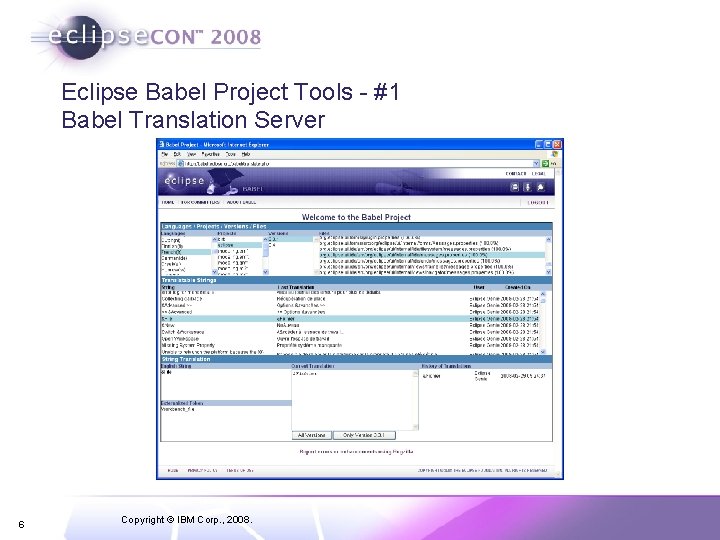Select the highlighted &File string row
Screen dimensions: 720x540
[x=350, y=319]
